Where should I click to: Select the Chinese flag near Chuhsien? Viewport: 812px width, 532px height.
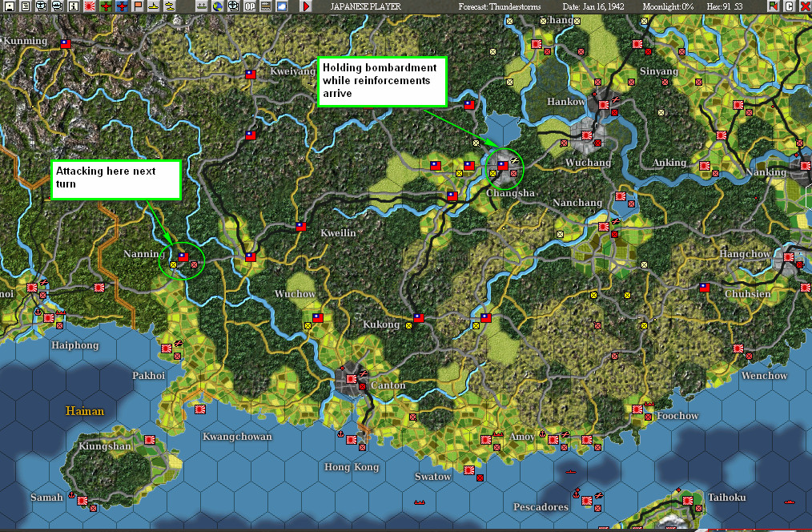[x=704, y=288]
